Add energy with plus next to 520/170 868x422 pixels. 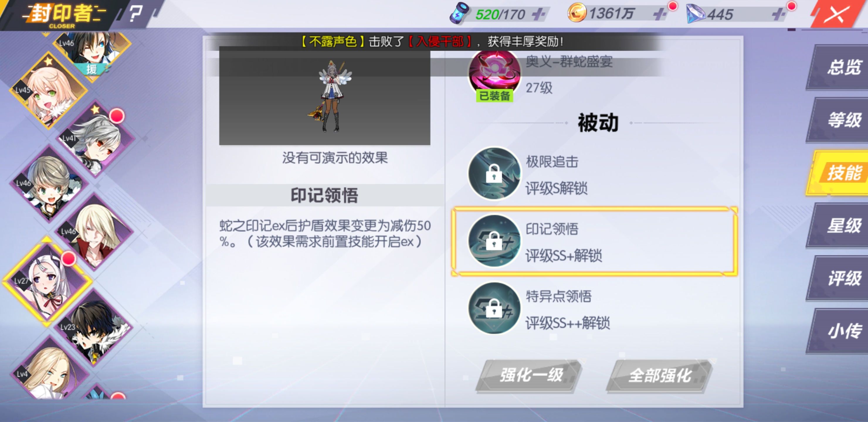coord(538,14)
